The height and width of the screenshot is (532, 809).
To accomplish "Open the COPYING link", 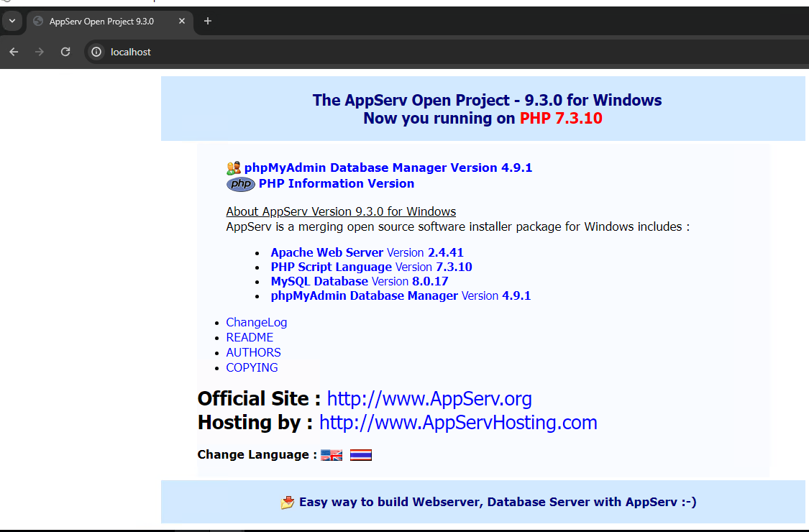I will pos(252,367).
